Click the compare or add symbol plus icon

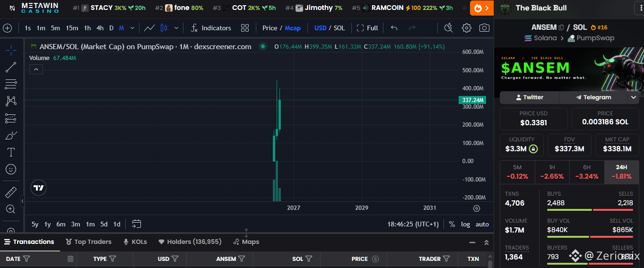(x=8, y=28)
